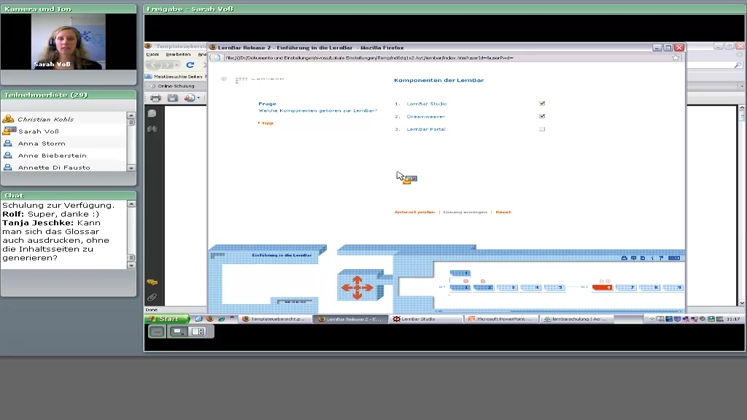Click the print icon in the PDF toolbar
Viewport: 747px width, 420px height.
156,98
